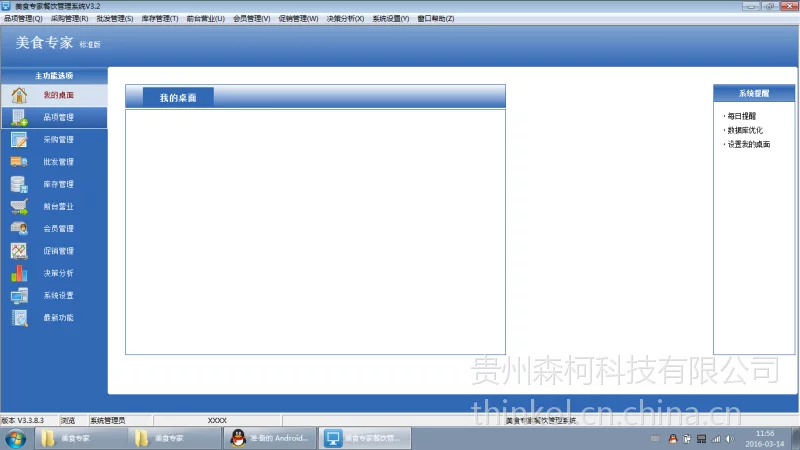Open the 批发管理(S) menu

coord(115,18)
